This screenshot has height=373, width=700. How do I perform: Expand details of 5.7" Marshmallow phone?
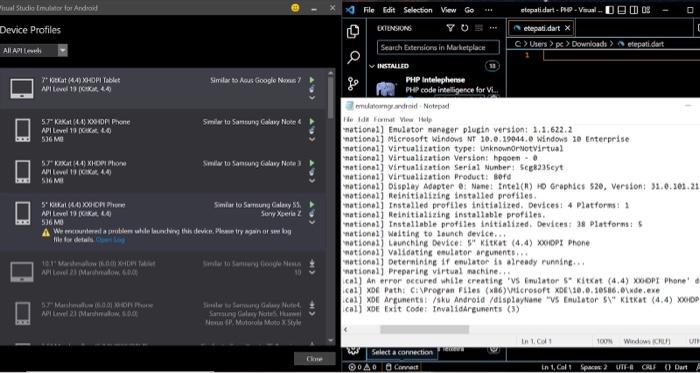point(312,313)
